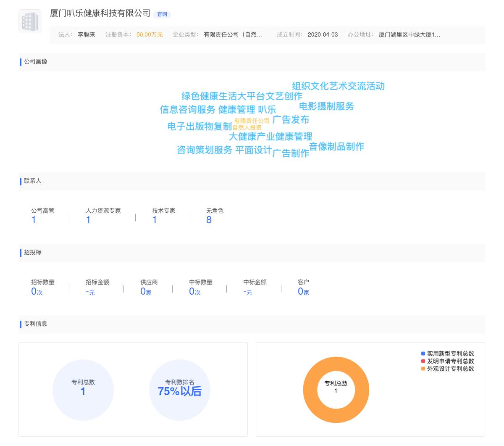Screen dimensions: 504x446
Task: Click word cloud tag 电子出版物复制
Action: click(199, 127)
